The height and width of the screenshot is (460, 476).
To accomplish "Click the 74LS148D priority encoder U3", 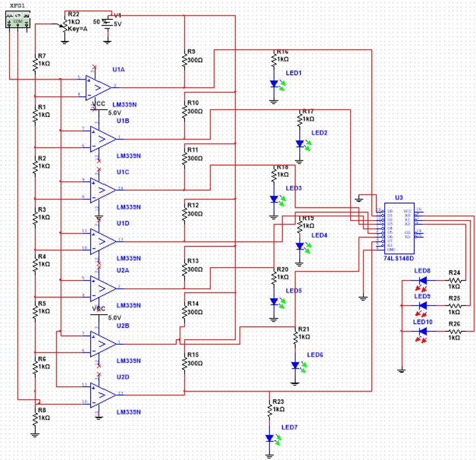I will click(x=400, y=228).
